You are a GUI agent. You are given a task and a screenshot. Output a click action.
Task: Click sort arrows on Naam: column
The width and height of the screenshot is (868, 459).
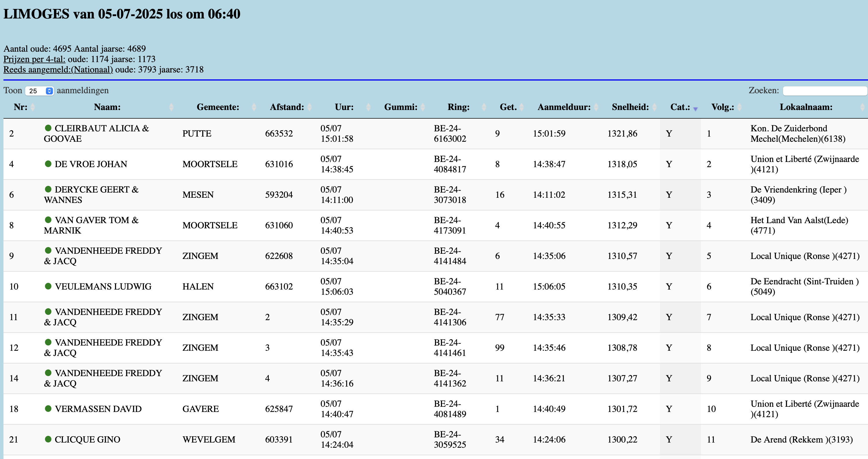tap(171, 107)
